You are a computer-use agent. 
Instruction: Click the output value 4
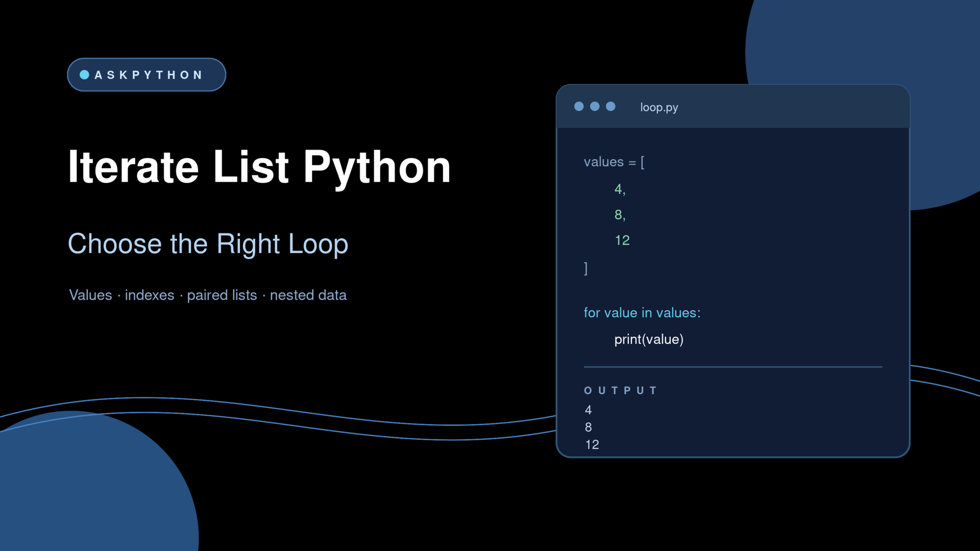click(589, 410)
